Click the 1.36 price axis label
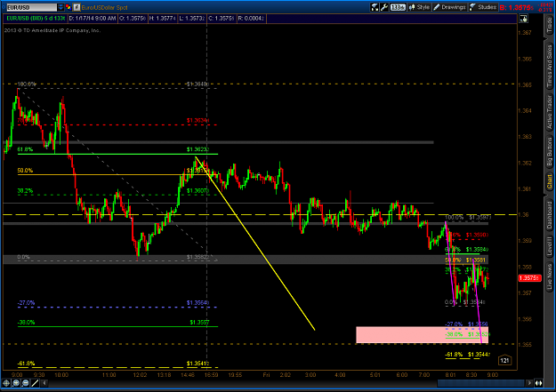This screenshot has height=392, width=556. pyautogui.click(x=523, y=215)
